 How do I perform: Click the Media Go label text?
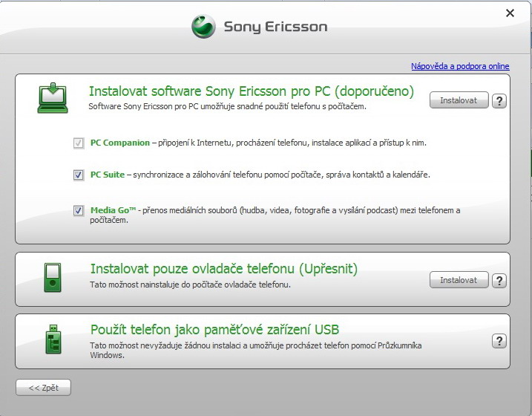(x=113, y=210)
